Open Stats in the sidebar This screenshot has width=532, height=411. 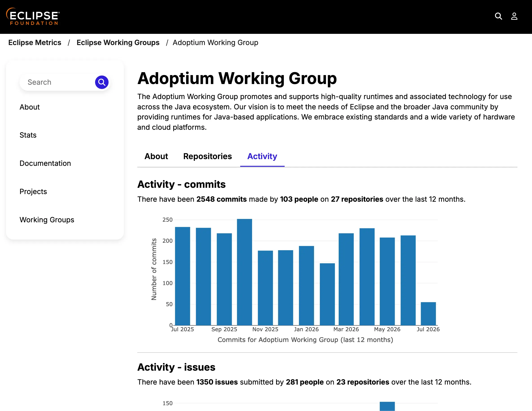point(28,135)
